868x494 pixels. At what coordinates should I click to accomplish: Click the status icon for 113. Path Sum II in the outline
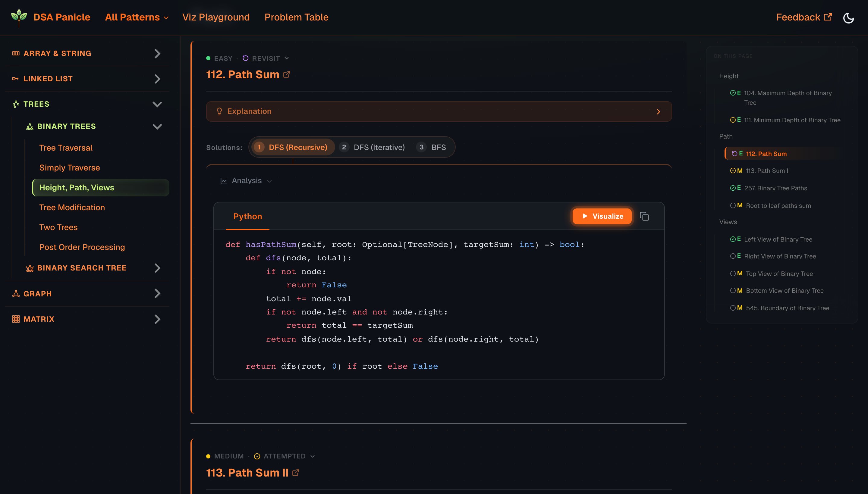733,171
